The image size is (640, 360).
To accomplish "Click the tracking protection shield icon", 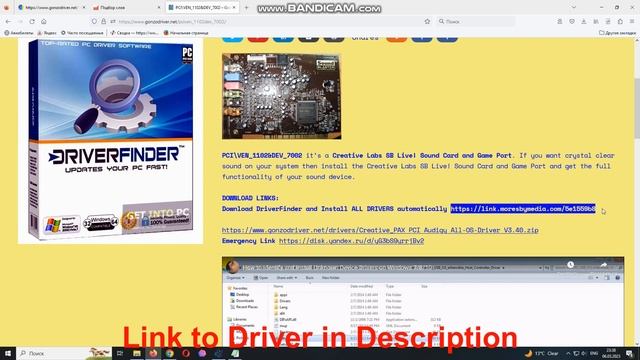I will pyautogui.click(x=94, y=21).
